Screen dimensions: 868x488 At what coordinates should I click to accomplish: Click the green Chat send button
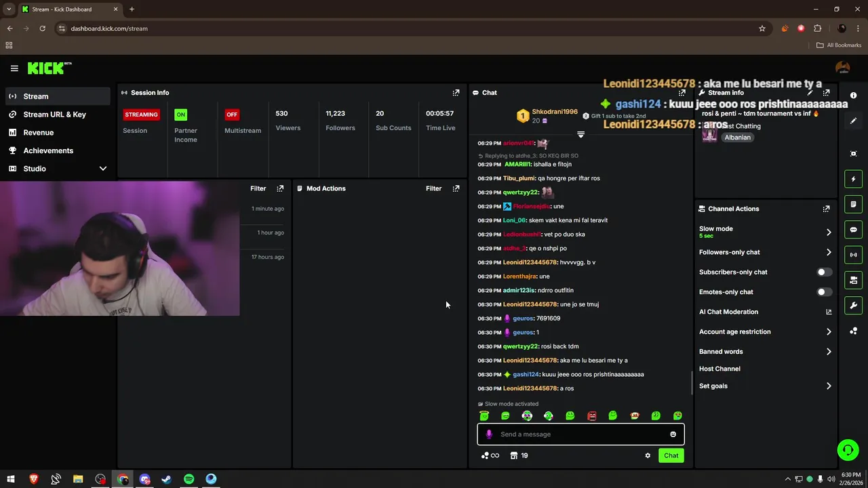[x=671, y=455]
